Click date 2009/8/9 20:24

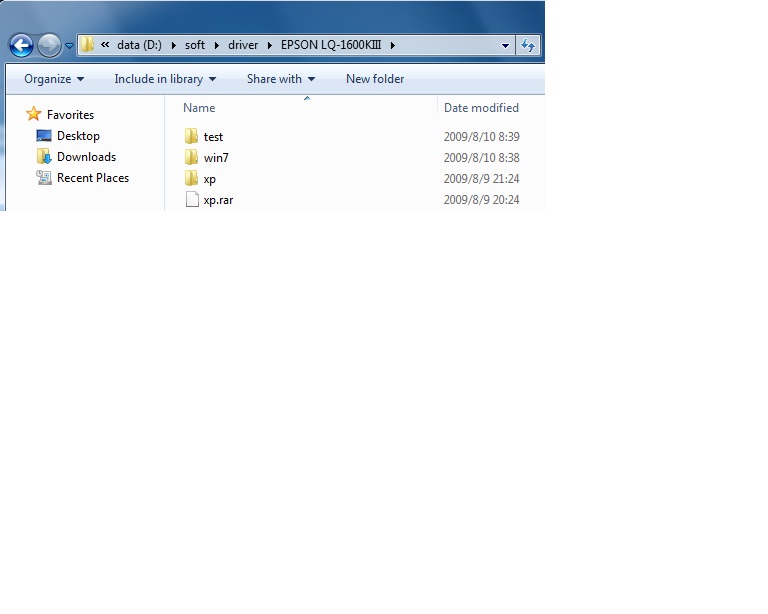[x=481, y=200]
